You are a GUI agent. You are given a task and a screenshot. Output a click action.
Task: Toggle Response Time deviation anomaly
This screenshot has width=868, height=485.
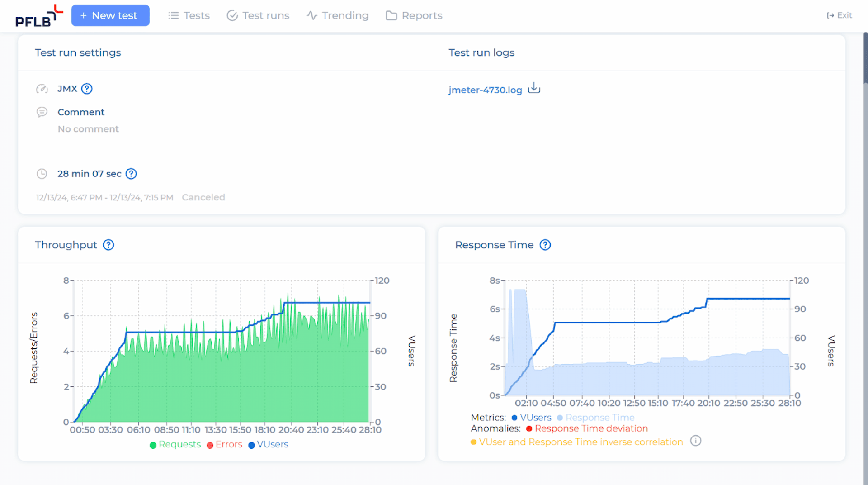[x=587, y=428]
